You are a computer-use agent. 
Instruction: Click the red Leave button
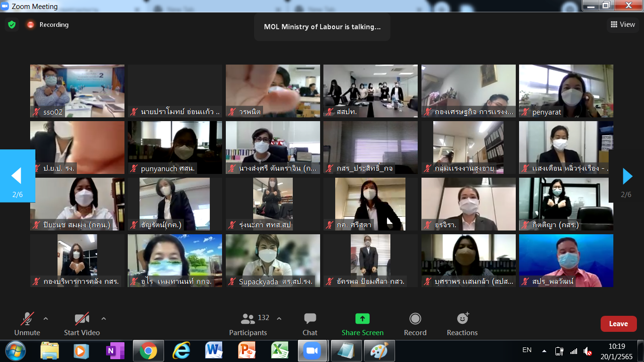[x=618, y=324]
